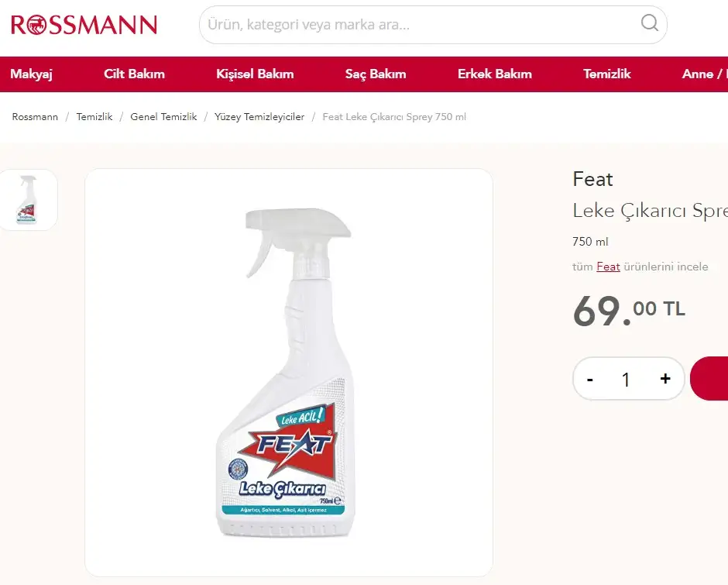This screenshot has width=728, height=585.
Task: Click the main Feat spray product image
Action: coord(288,372)
